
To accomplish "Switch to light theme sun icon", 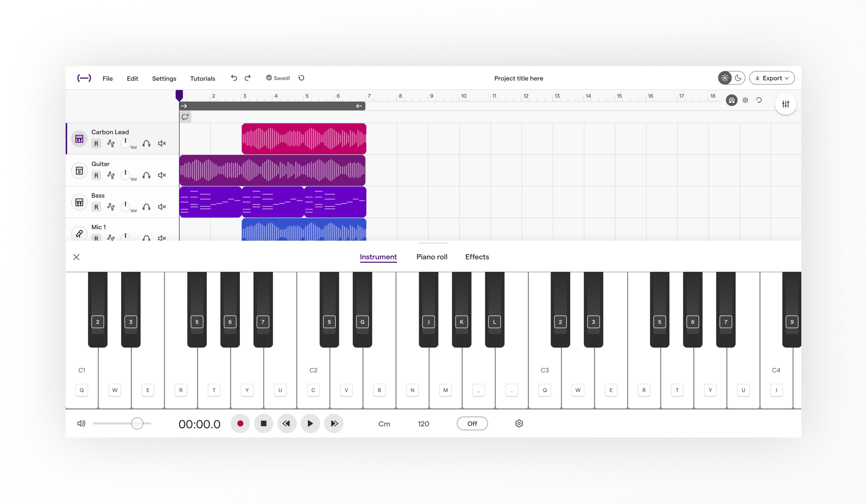I will coord(725,78).
